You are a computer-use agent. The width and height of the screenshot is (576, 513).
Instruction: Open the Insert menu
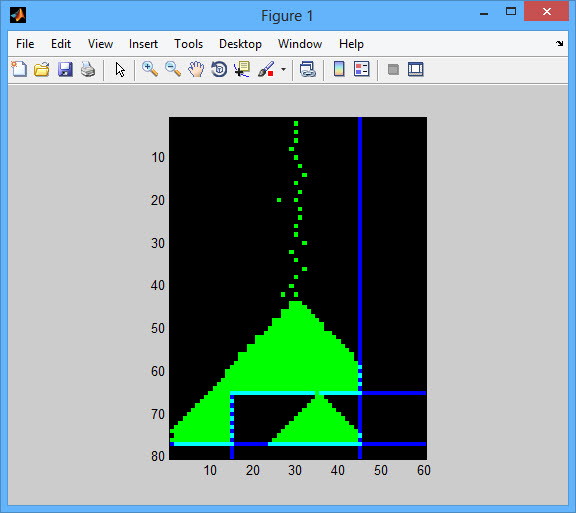(143, 44)
